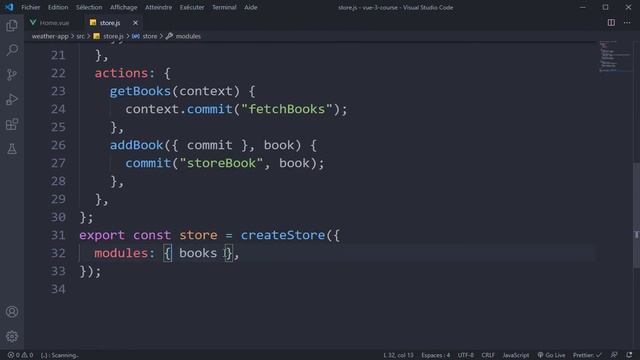The width and height of the screenshot is (640, 360).
Task: Click store.js in the breadcrumb
Action: pyautogui.click(x=109, y=36)
